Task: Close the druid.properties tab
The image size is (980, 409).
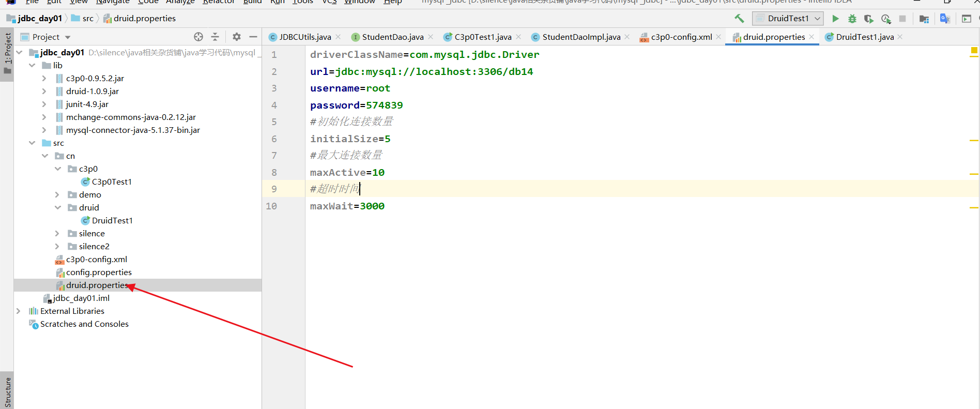Action: [811, 37]
